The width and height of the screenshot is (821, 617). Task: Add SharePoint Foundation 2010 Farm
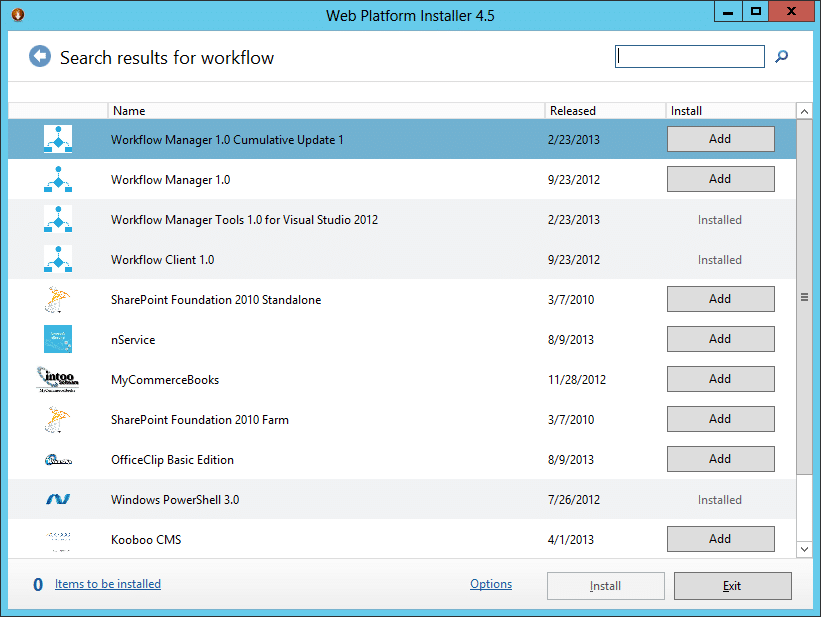pyautogui.click(x=720, y=418)
